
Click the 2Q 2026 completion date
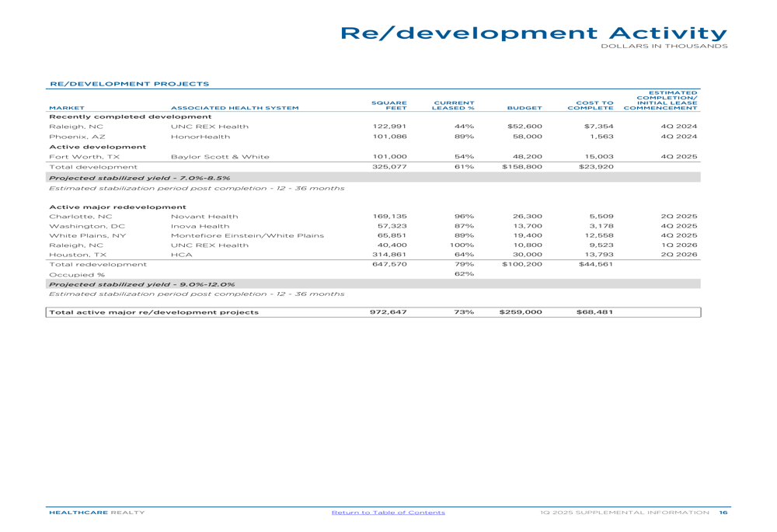point(679,255)
